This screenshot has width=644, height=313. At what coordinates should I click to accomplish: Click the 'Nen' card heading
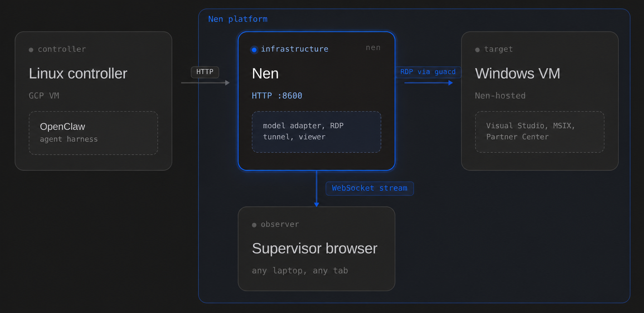265,73
